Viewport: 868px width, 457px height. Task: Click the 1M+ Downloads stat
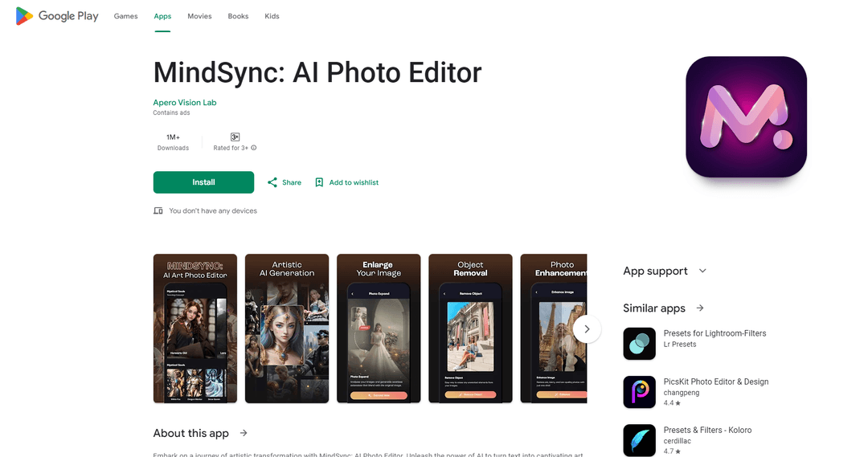click(173, 142)
